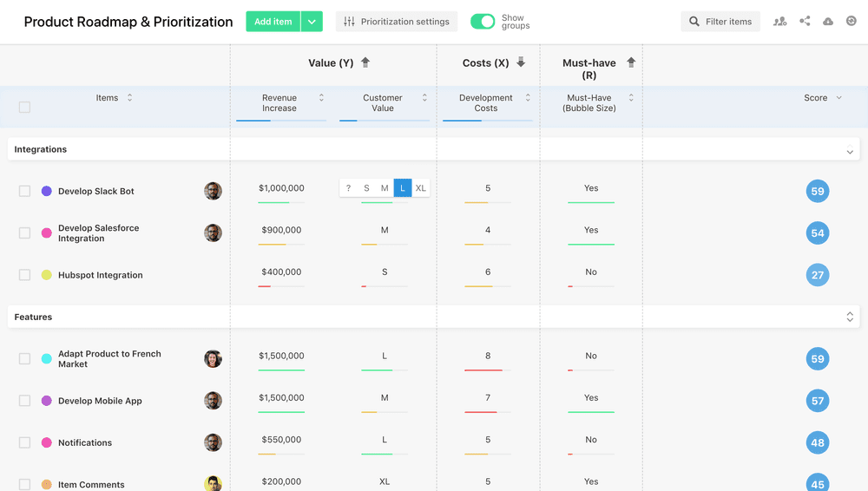Check the Hubspot Integration checkbox

tap(24, 275)
